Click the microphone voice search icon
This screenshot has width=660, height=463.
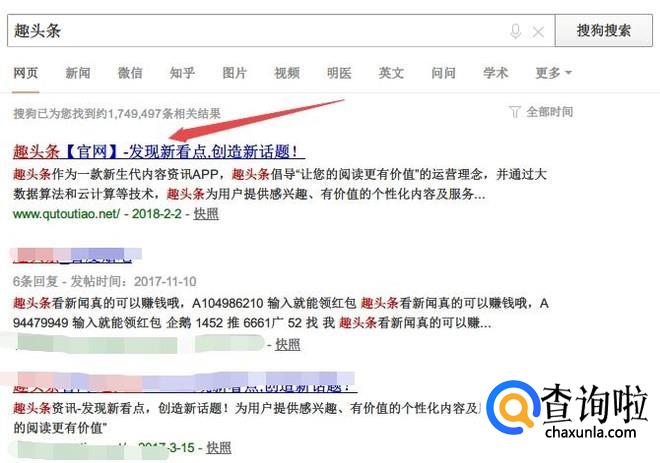coord(516,31)
